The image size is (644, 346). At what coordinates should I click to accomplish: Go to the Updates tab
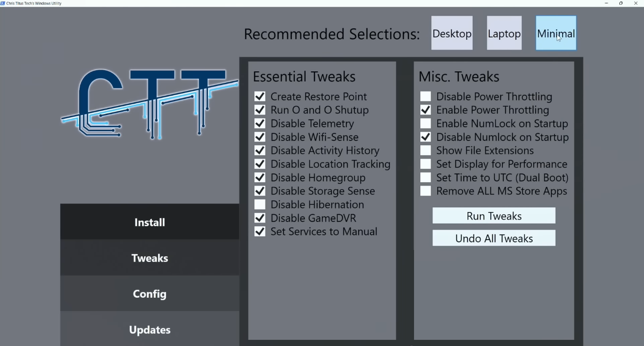pos(150,329)
